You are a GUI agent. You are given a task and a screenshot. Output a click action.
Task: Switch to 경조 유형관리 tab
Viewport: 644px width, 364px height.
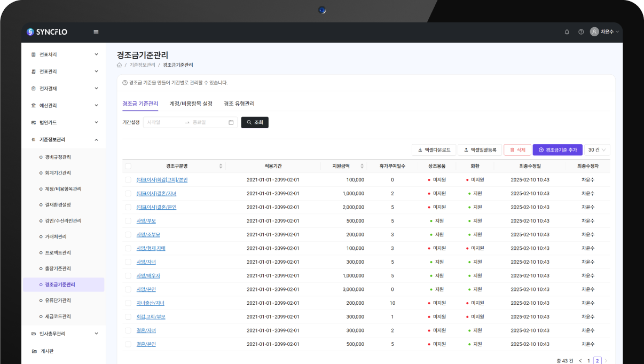coord(239,104)
